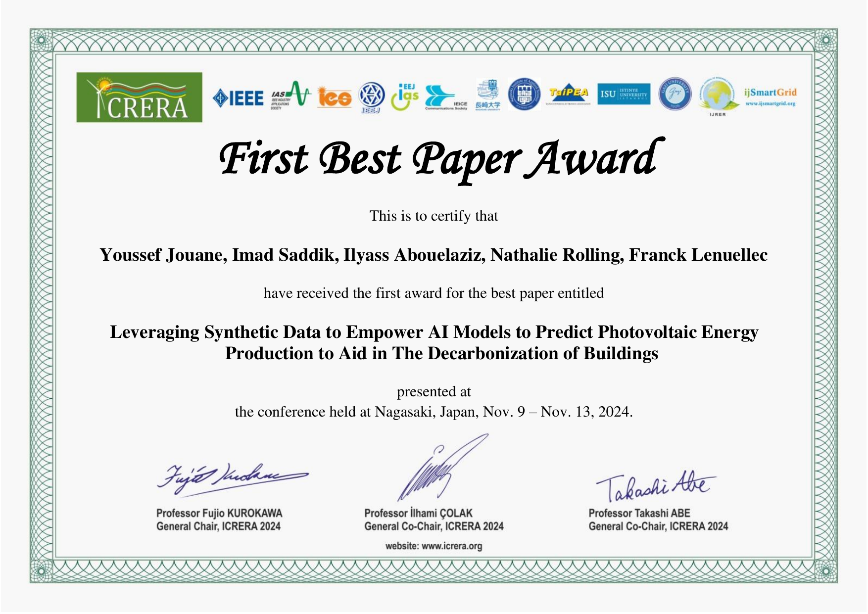Click 'General Chair, ICRERA 2024' text
This screenshot has height=614, width=868.
click(218, 526)
